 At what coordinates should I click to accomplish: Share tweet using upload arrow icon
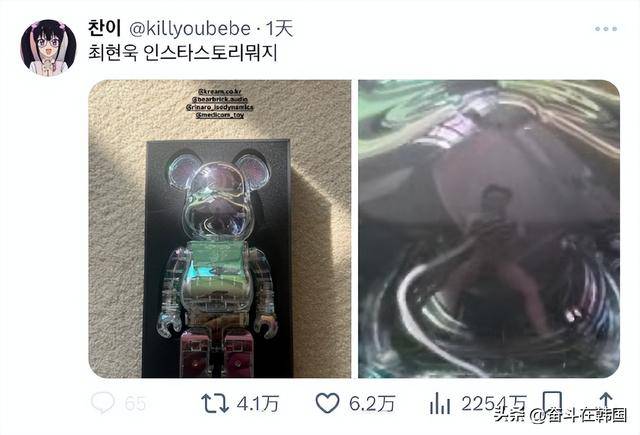pyautogui.click(x=606, y=402)
